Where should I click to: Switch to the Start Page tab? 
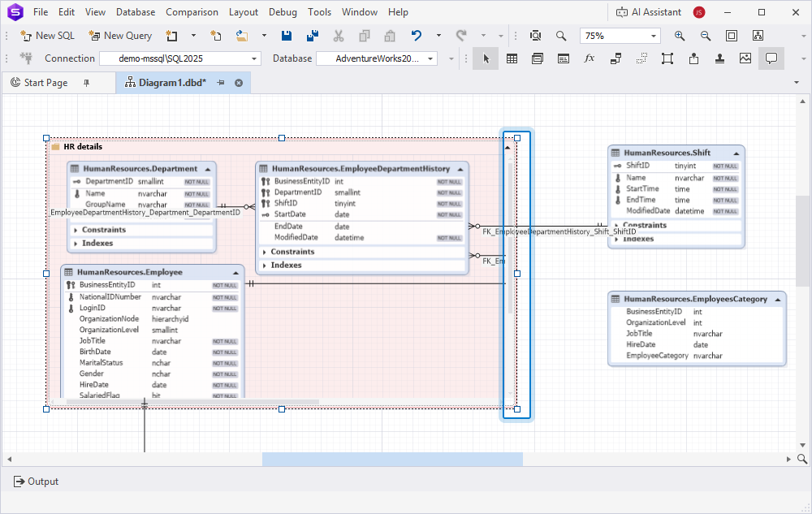[46, 83]
